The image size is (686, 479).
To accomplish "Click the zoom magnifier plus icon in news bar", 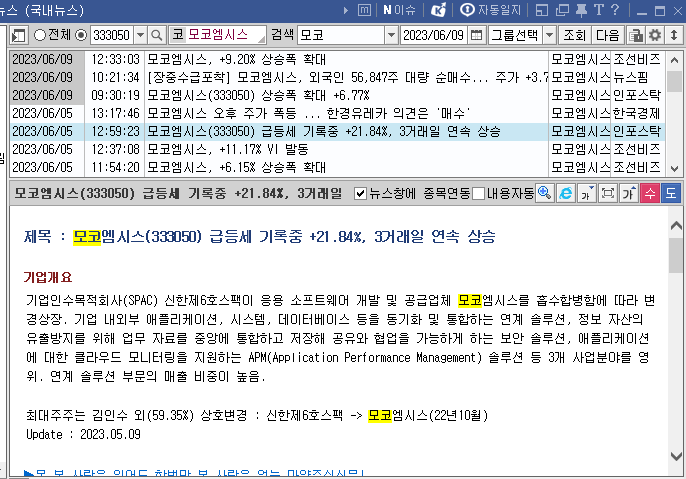I will click(545, 193).
